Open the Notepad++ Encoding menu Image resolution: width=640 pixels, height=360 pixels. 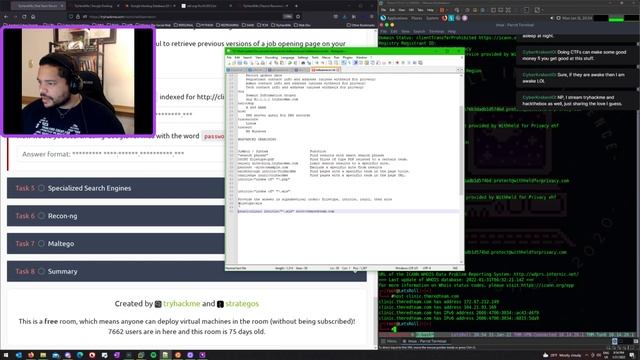point(271,58)
